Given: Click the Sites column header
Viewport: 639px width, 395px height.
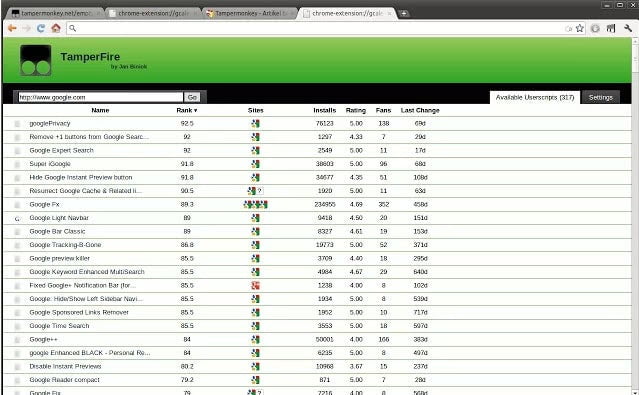Looking at the screenshot, I should (256, 110).
